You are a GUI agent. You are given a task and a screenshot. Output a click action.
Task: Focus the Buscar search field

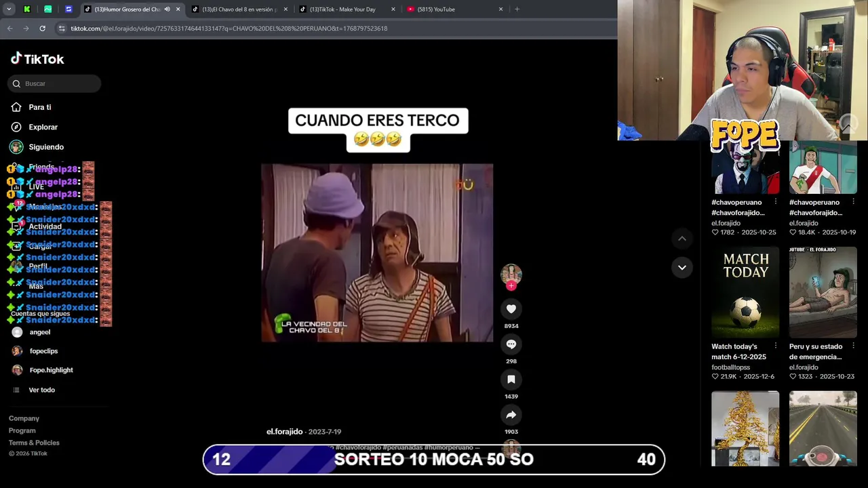pyautogui.click(x=54, y=83)
